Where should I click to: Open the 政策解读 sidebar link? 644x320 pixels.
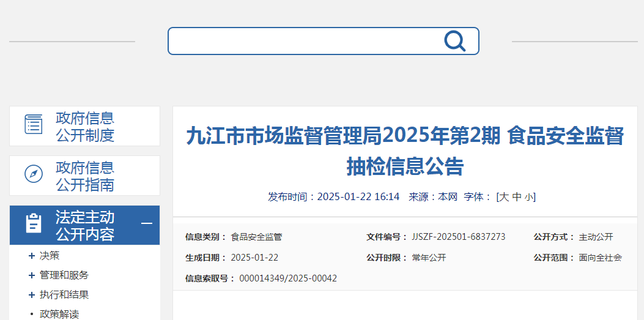[59, 314]
